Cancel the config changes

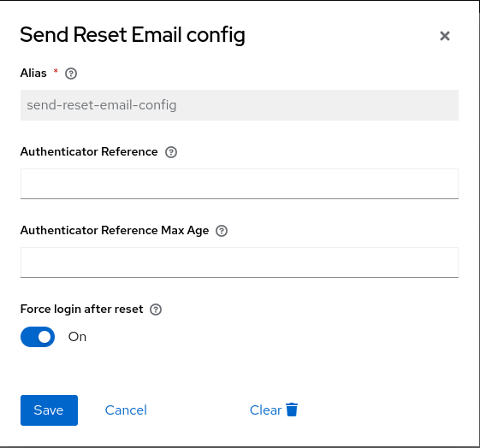coord(126,410)
